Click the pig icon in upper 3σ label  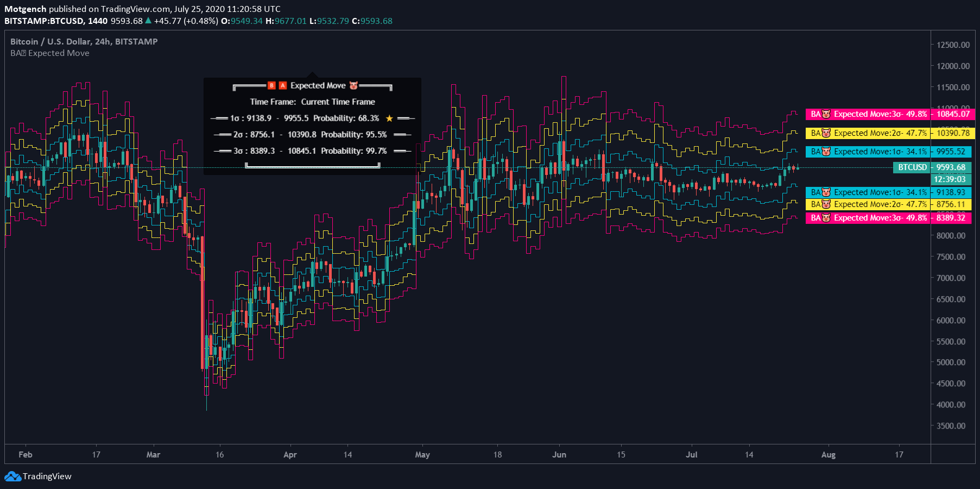(826, 114)
